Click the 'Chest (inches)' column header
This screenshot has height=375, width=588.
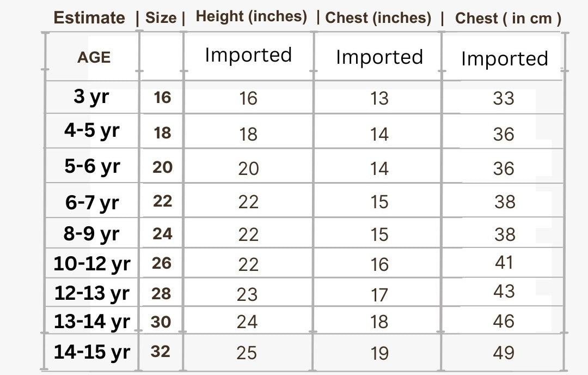pyautogui.click(x=378, y=17)
